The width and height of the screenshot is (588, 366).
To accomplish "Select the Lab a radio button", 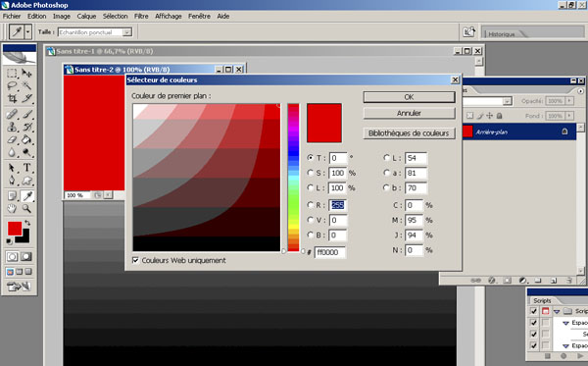I will click(x=386, y=173).
